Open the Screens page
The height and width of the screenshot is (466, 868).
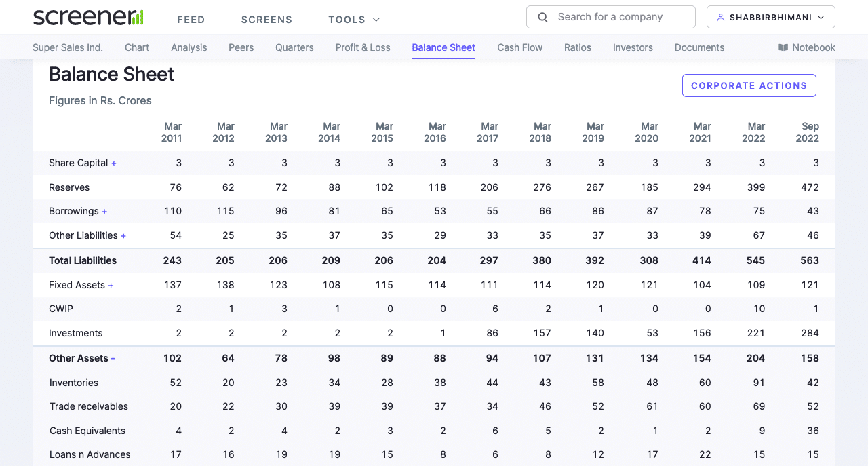pyautogui.click(x=267, y=20)
